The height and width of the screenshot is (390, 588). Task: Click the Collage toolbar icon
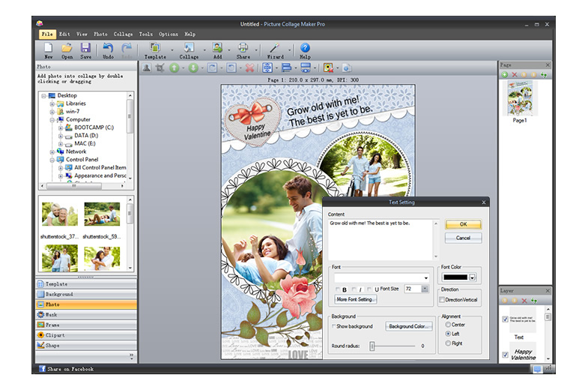[188, 48]
